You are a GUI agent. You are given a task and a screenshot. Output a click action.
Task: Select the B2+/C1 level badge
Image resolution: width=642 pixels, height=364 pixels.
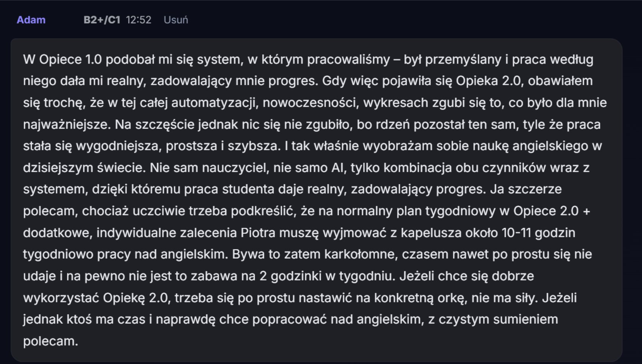coord(102,20)
